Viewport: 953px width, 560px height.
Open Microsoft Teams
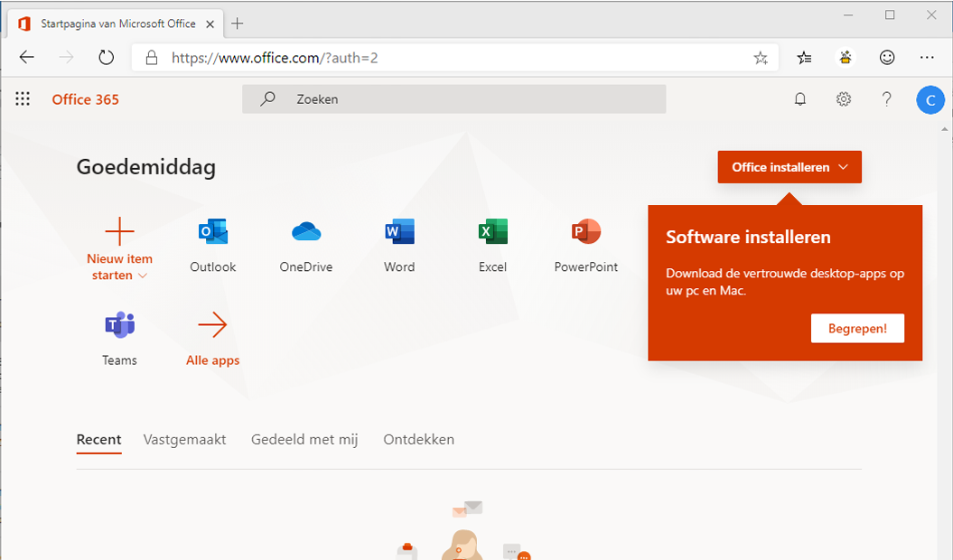pos(120,338)
